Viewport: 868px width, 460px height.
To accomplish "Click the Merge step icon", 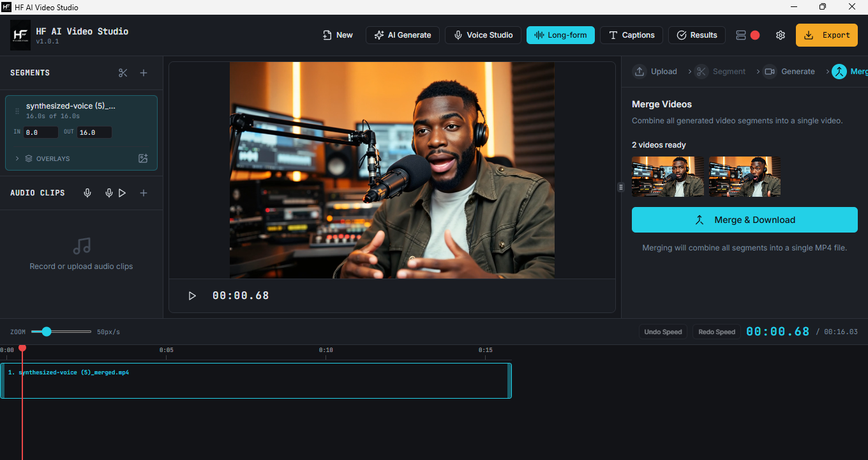I will click(x=839, y=72).
